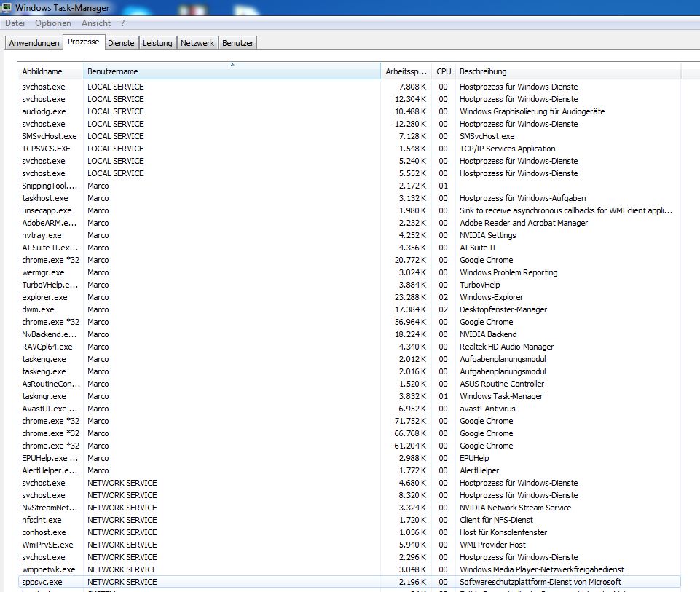This screenshot has width=700, height=592.
Task: Select the audiodg.exe process row
Action: click(350, 111)
